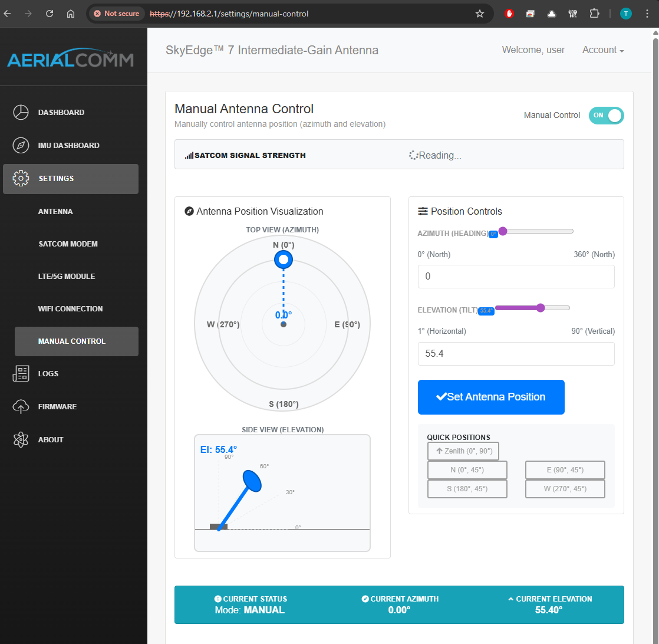Screen dimensions: 659x644
Task: Turn off the Manual Control toggle
Action: [x=606, y=115]
